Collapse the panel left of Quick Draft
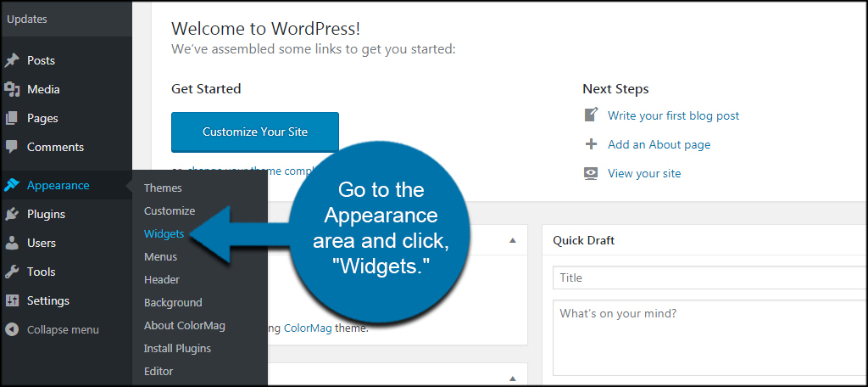 513,240
